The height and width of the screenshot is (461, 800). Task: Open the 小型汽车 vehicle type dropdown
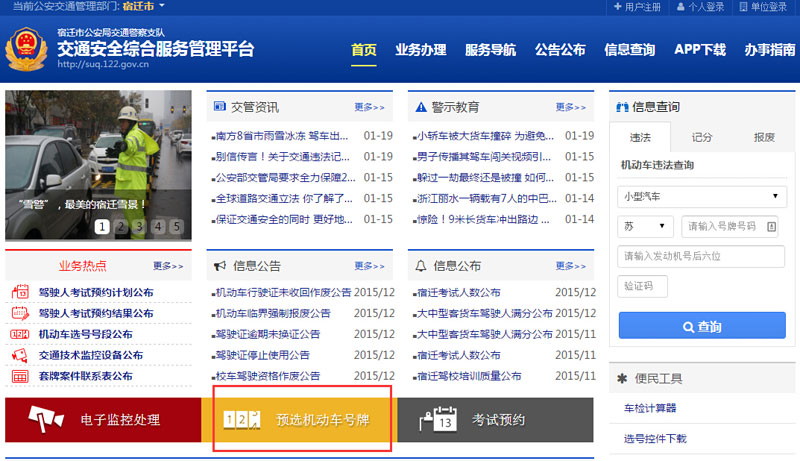point(702,196)
